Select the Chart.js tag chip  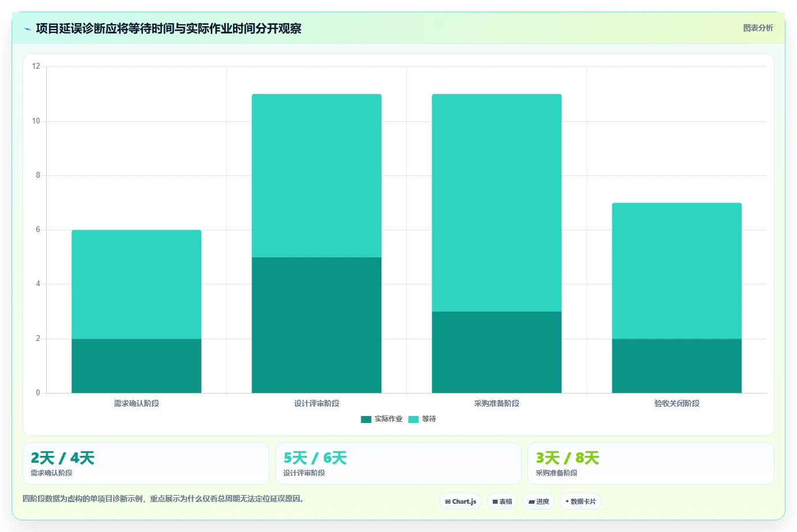point(461,501)
